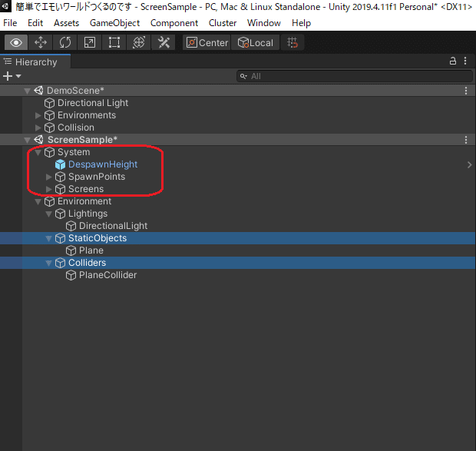
Task: Open DespawnHeight prefab with right chevron
Action: click(469, 164)
